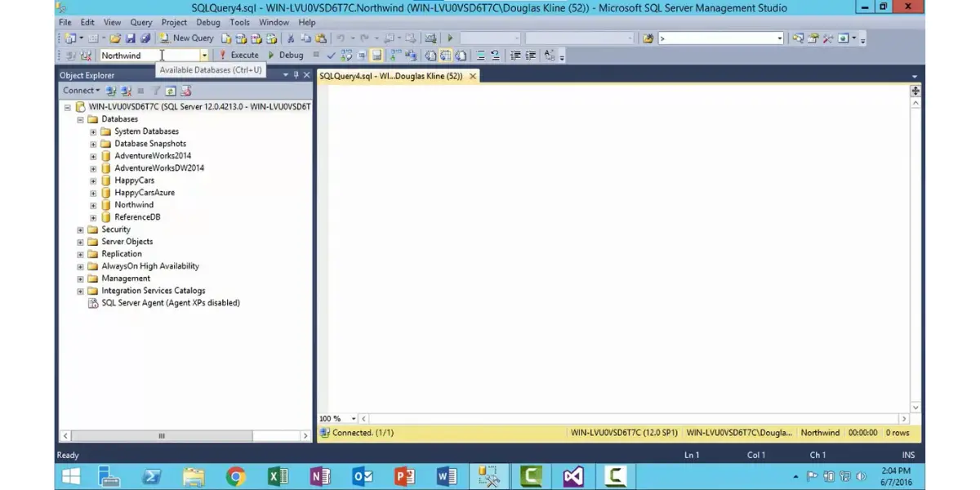Select the HappyCarsAzure database

click(x=145, y=193)
